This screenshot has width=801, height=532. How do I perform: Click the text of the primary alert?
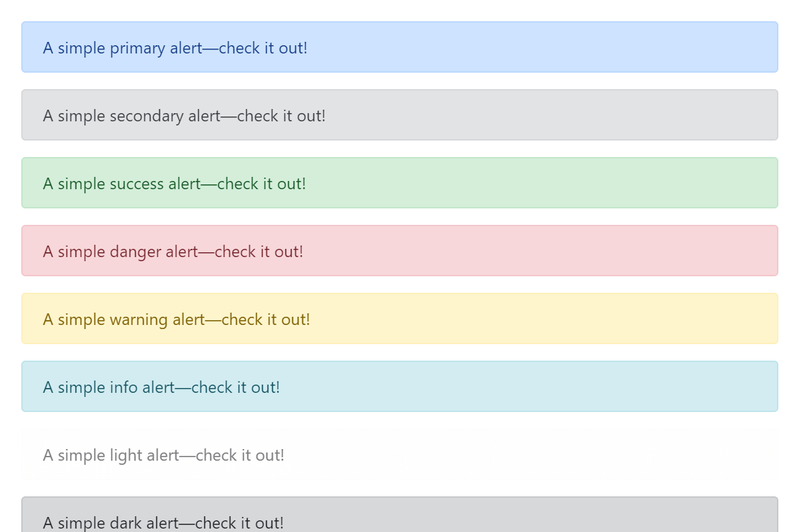[x=176, y=48]
